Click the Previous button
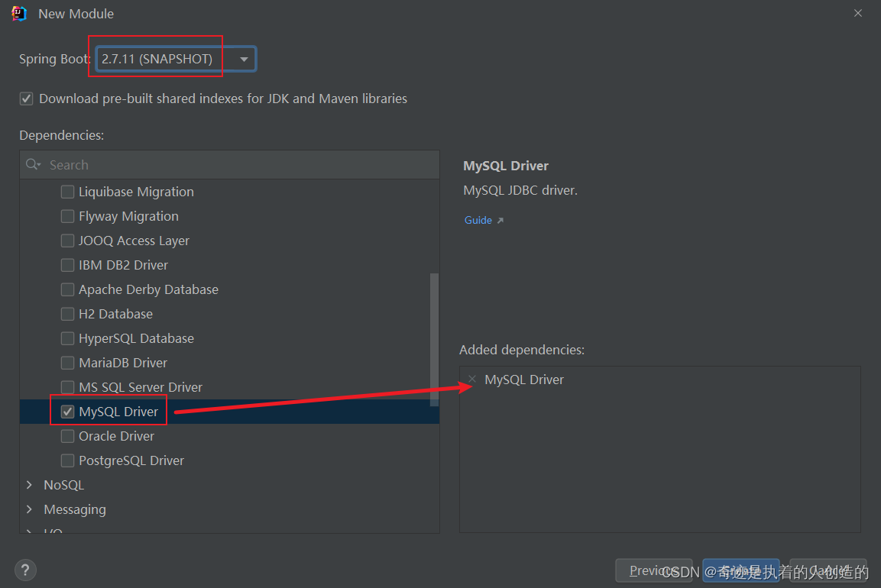 tap(653, 570)
